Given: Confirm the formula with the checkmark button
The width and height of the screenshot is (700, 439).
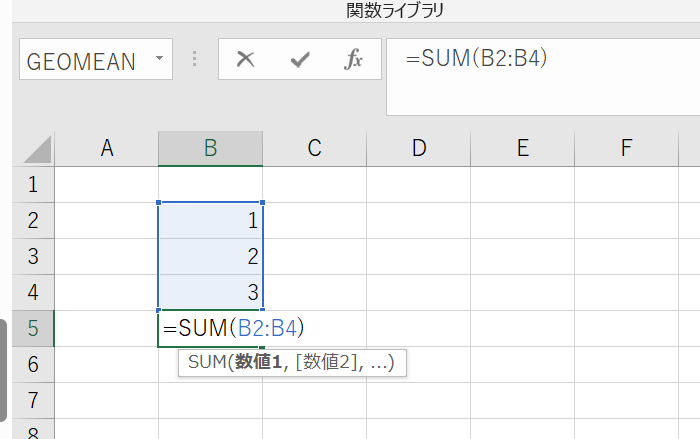Looking at the screenshot, I should tap(299, 60).
